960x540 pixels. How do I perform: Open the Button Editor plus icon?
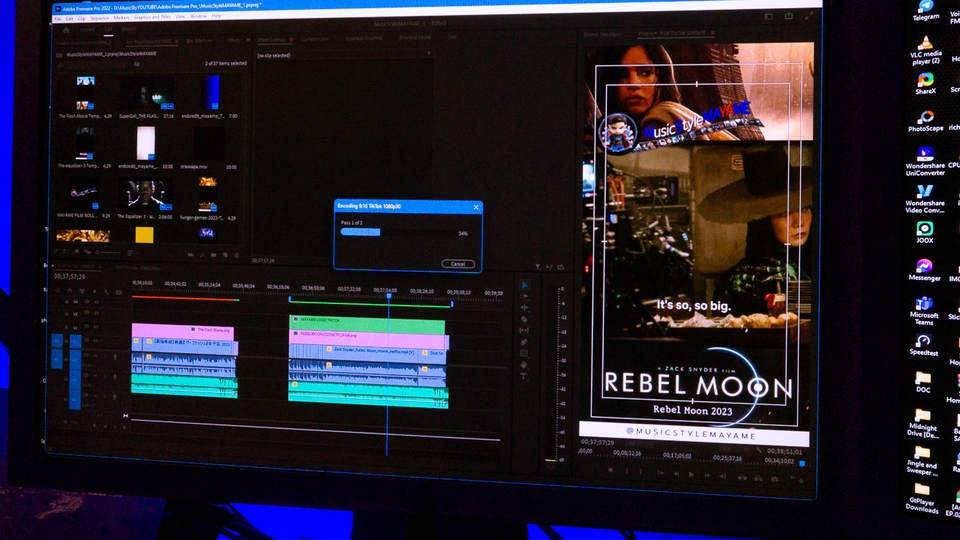[801, 481]
